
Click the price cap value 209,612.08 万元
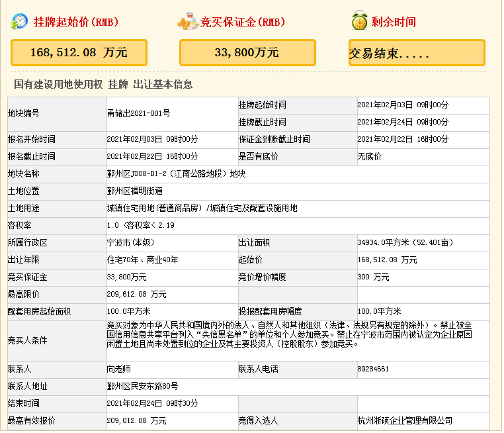click(x=137, y=295)
